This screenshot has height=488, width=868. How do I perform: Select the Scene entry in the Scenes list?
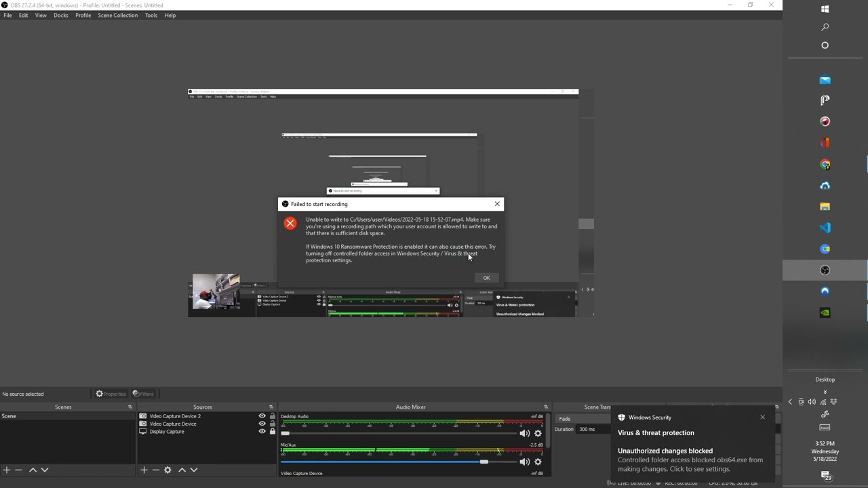(x=67, y=416)
